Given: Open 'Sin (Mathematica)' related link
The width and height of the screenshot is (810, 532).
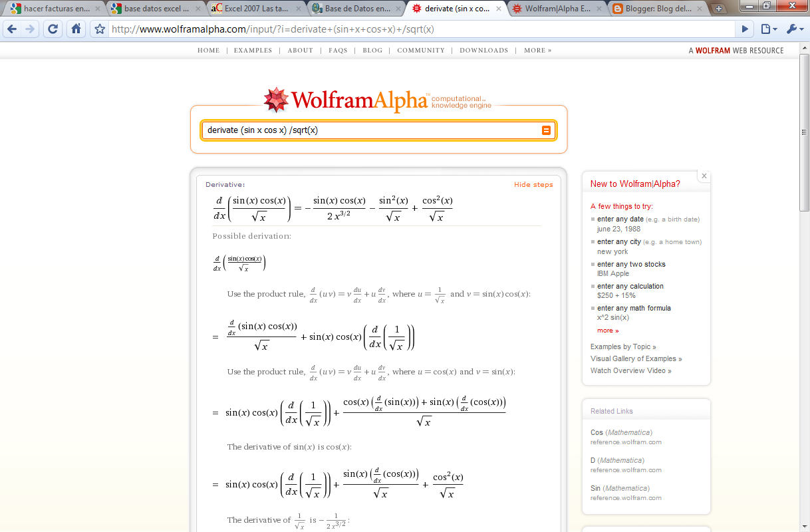Looking at the screenshot, I should click(x=620, y=488).
